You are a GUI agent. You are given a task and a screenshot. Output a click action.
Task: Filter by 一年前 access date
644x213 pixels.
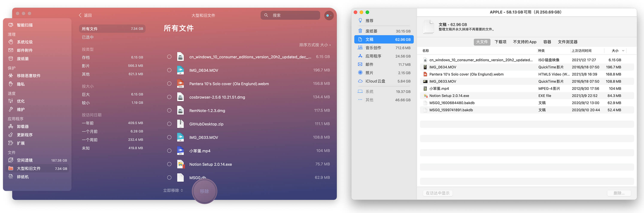(112, 123)
